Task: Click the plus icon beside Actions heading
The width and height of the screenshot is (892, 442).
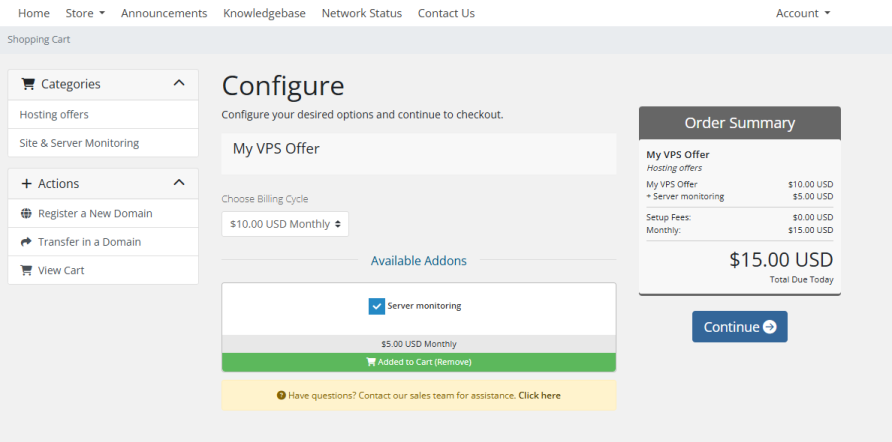Action: click(26, 183)
